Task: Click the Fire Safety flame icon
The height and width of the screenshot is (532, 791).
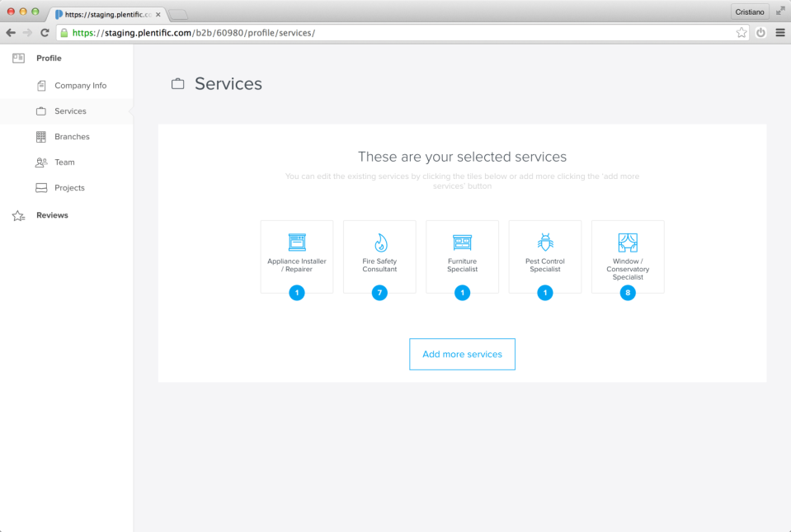Action: click(380, 242)
